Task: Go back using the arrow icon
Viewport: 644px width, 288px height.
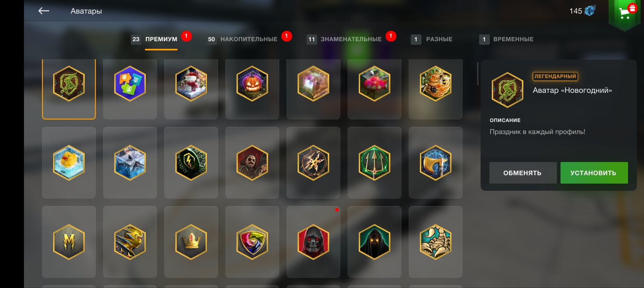Action: tap(44, 11)
